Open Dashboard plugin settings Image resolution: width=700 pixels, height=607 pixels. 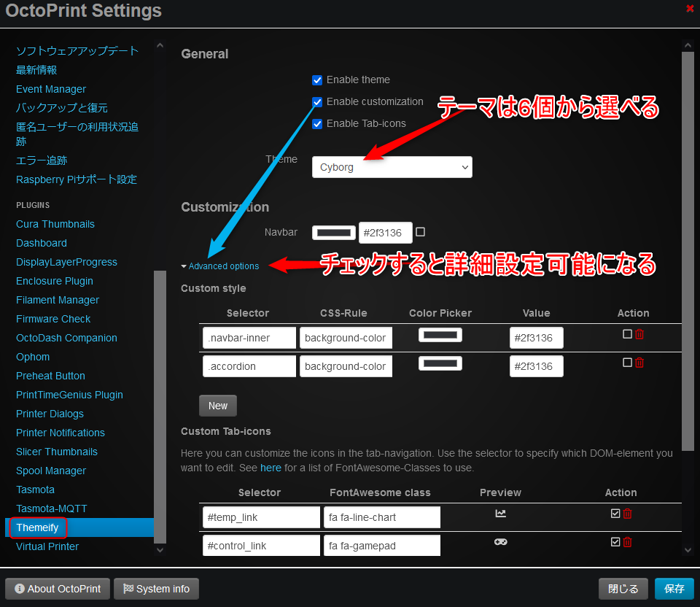coord(42,243)
